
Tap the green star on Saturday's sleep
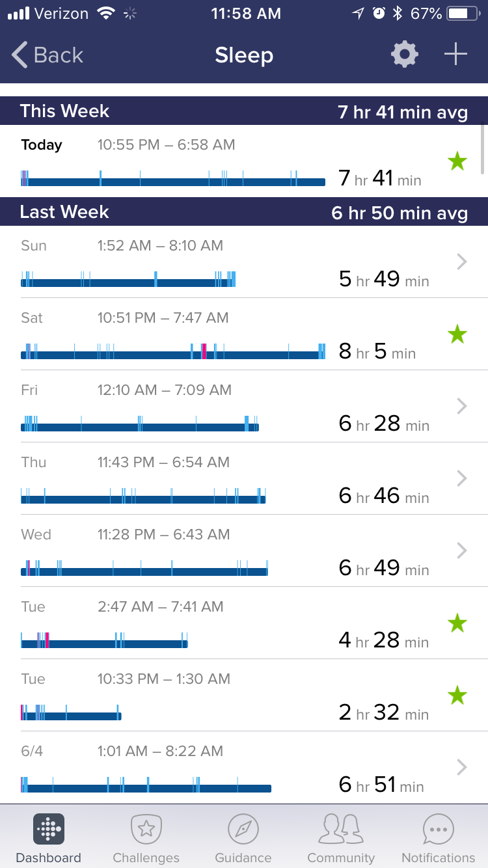pos(457,334)
